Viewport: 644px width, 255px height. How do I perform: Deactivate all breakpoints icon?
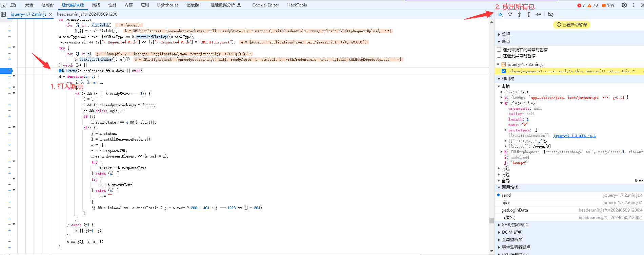coord(550,14)
